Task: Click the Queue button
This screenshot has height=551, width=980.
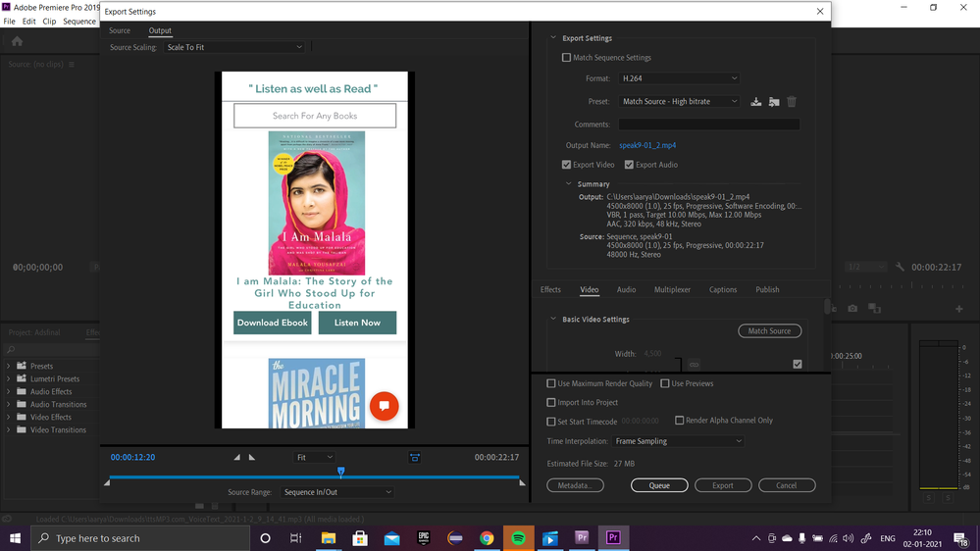Action: point(659,485)
